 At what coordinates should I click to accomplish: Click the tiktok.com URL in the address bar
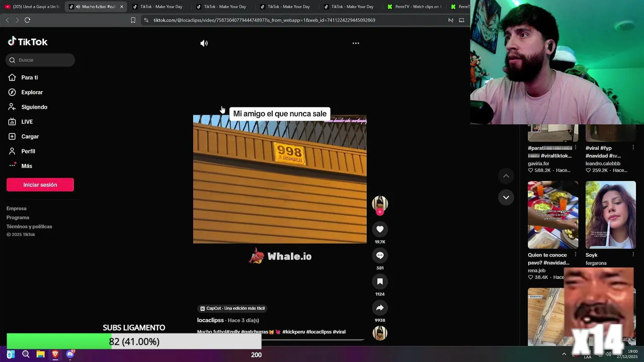click(x=264, y=20)
